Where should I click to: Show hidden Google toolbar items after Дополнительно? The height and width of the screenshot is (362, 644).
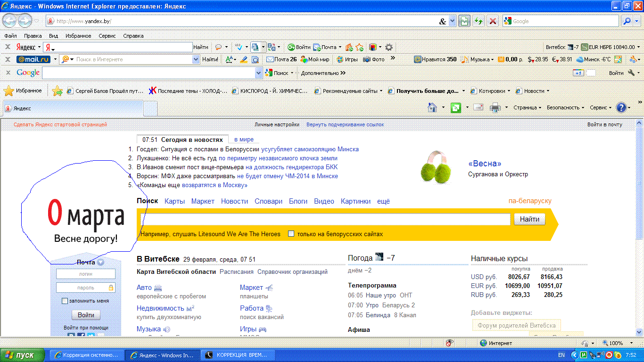343,73
